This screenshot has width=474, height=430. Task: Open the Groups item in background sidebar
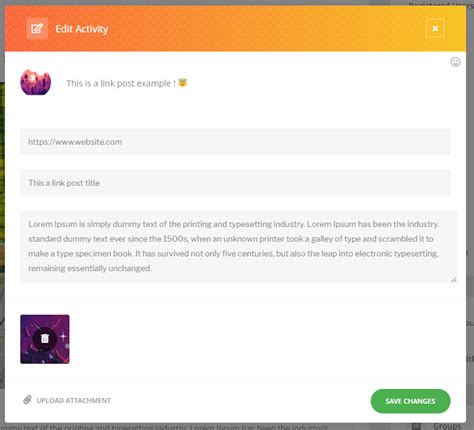[447, 426]
